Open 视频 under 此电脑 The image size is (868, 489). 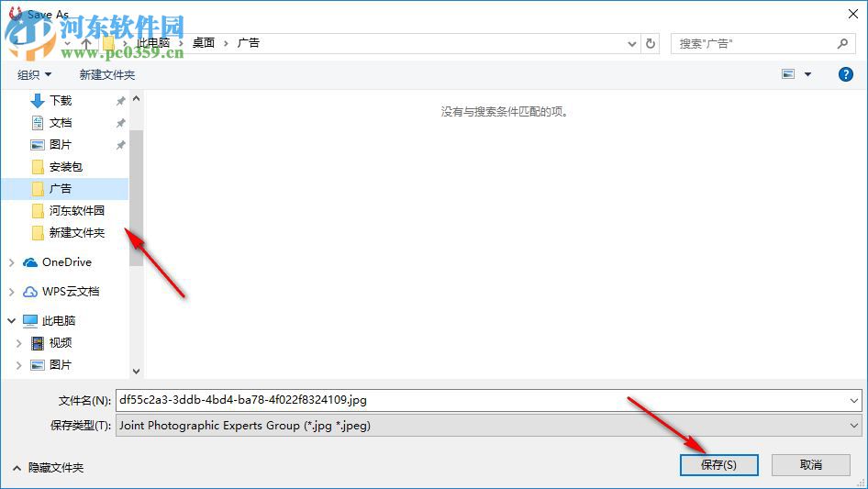pos(61,343)
